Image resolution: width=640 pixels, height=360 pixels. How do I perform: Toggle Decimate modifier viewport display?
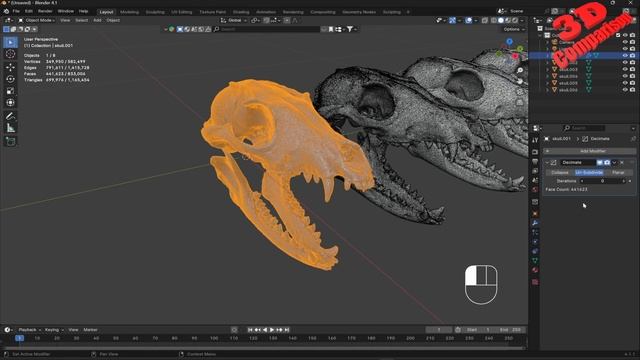point(600,162)
